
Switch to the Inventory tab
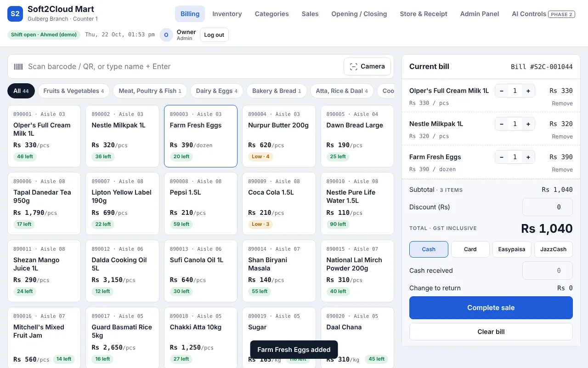[227, 14]
